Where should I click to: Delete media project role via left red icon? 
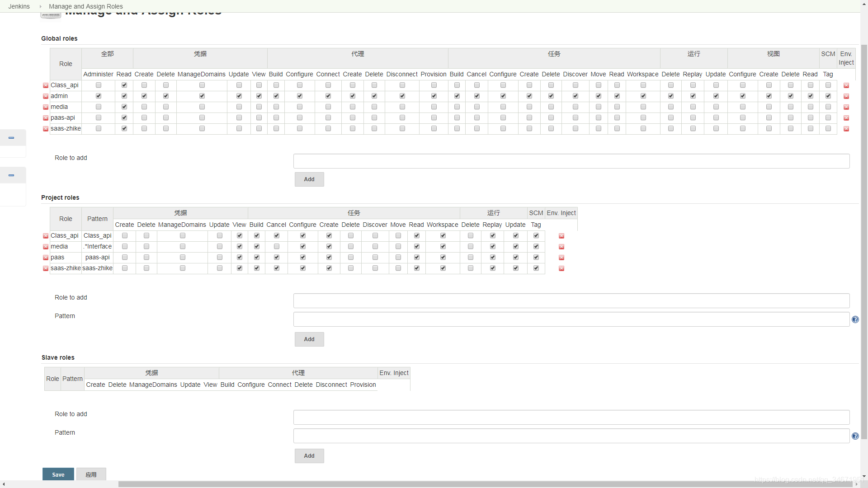coord(46,247)
